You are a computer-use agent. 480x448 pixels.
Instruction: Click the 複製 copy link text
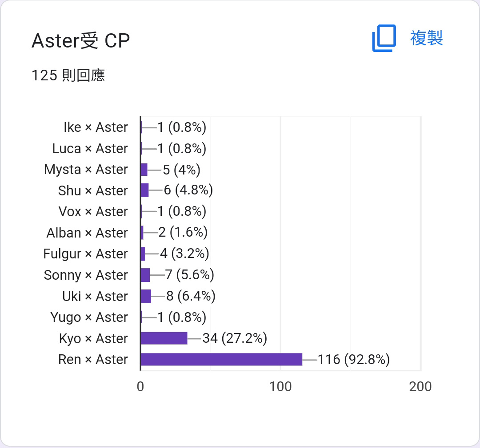click(x=426, y=38)
